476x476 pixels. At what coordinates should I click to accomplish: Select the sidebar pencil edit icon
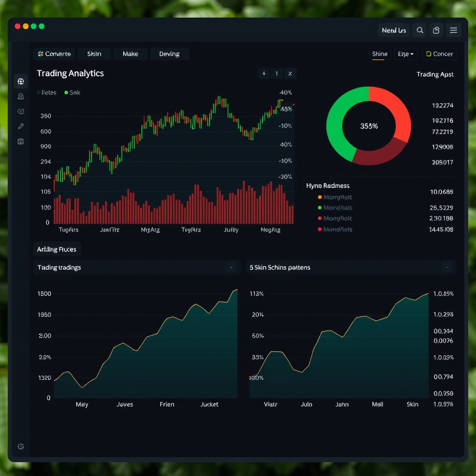click(x=20, y=126)
